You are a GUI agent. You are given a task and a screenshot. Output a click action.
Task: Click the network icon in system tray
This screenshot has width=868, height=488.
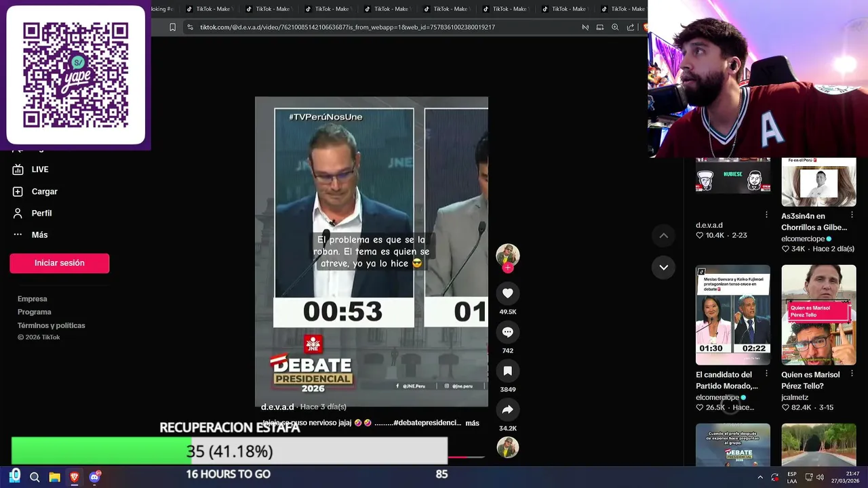point(808,477)
